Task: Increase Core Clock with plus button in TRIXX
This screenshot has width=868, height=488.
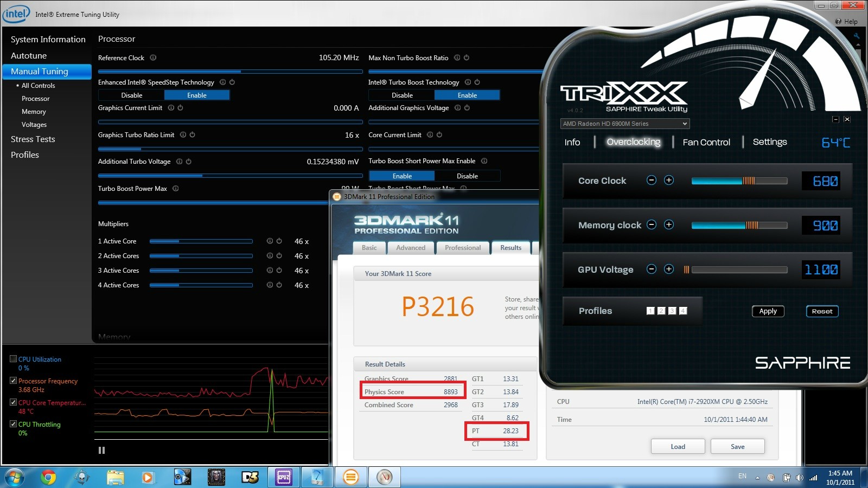Action: 669,180
